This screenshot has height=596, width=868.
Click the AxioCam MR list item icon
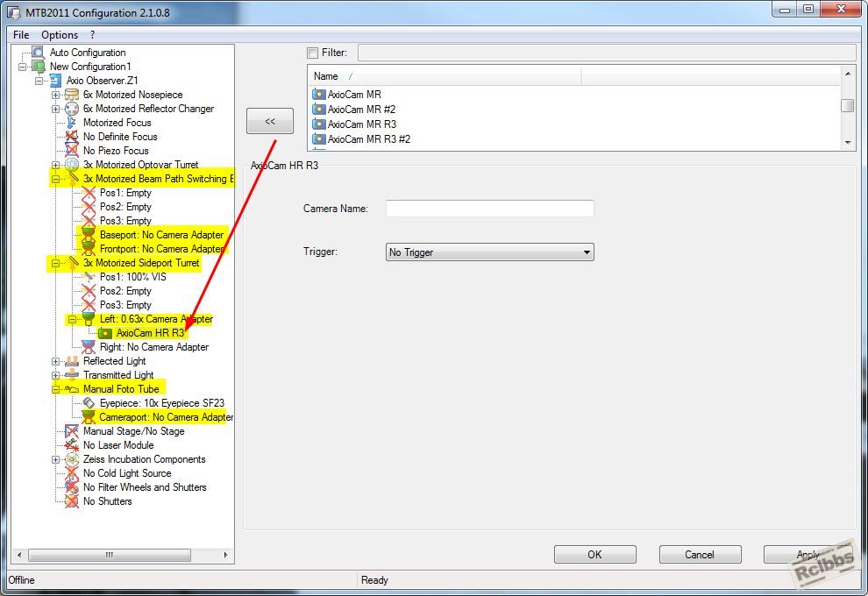click(318, 94)
